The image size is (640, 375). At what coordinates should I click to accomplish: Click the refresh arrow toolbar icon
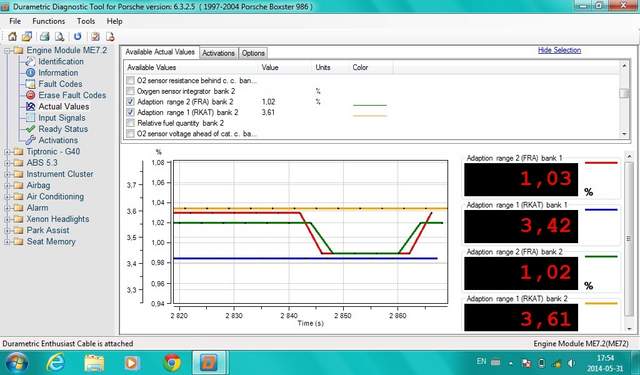click(78, 36)
